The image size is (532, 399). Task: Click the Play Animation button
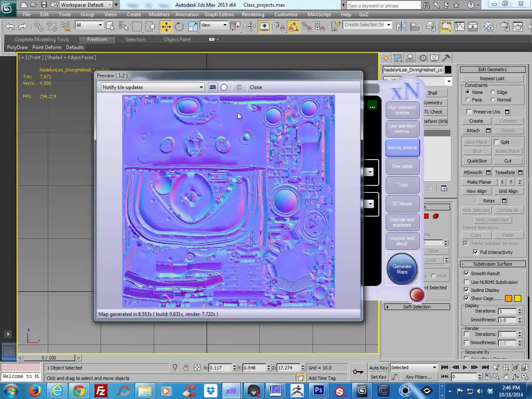(465, 367)
